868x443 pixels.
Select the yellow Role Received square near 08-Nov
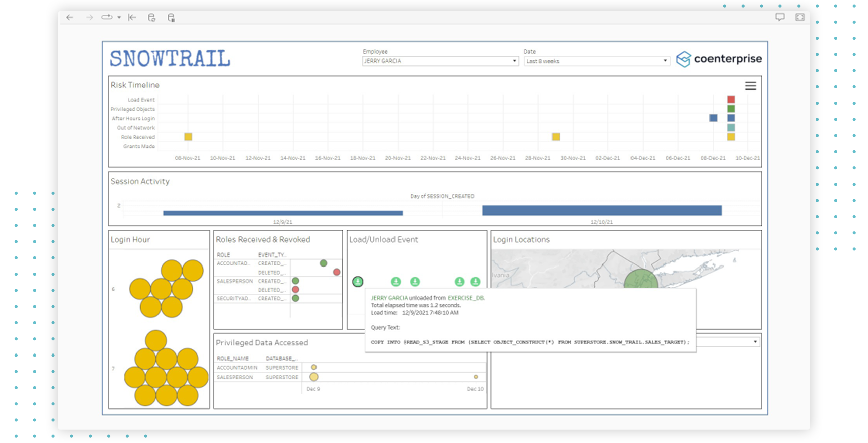point(188,137)
